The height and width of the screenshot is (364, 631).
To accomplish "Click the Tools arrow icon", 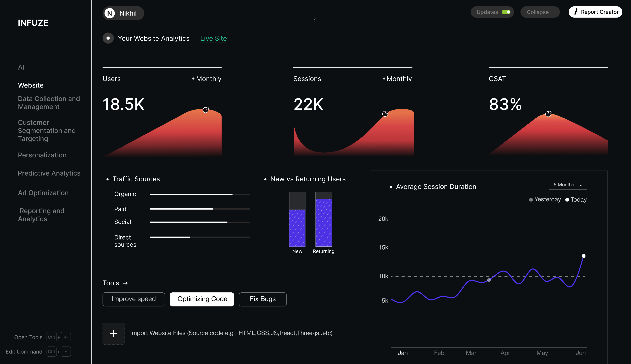I will (x=125, y=283).
